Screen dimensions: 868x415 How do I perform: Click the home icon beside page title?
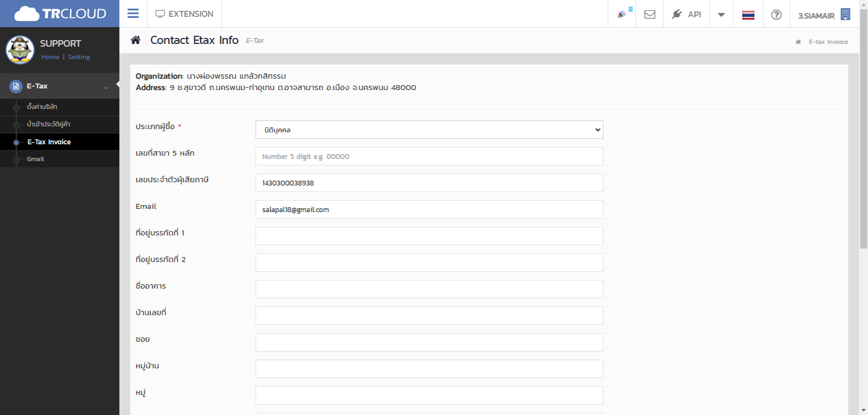136,40
